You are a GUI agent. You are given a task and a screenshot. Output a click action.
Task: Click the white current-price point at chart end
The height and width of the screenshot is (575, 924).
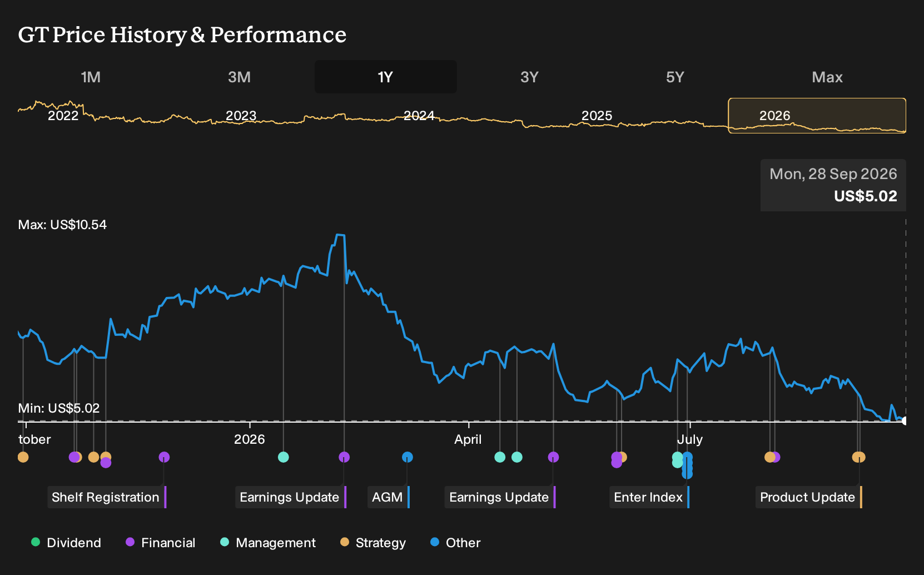pyautogui.click(x=905, y=420)
